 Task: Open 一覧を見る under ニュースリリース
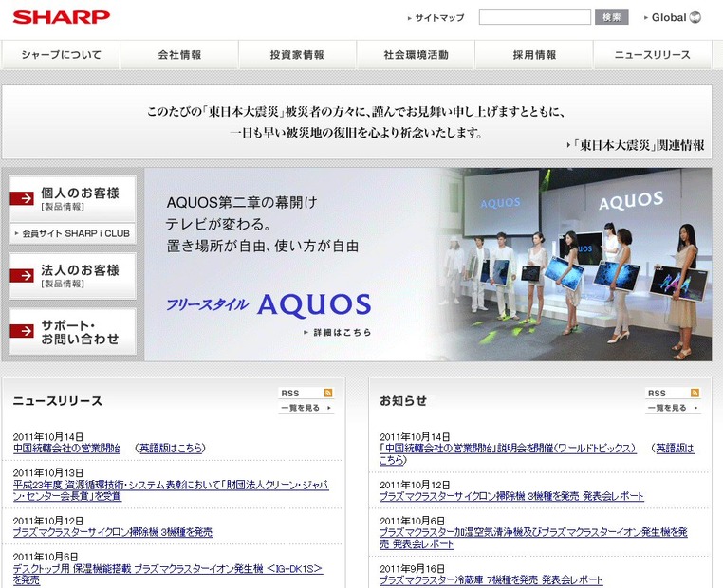click(306, 408)
